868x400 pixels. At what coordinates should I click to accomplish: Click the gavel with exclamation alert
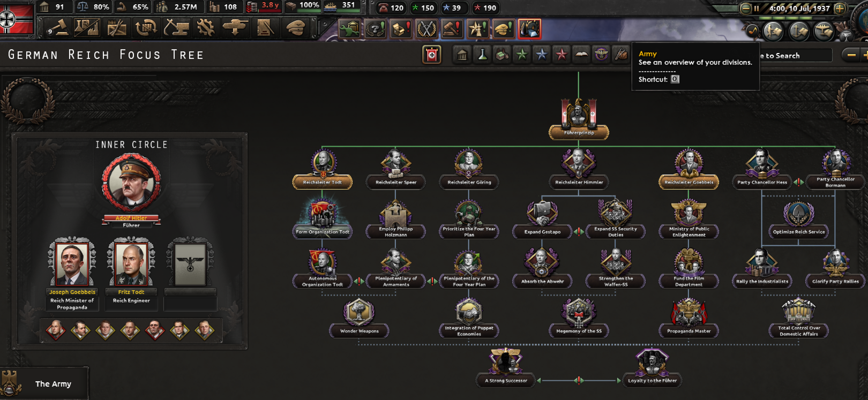pyautogui.click(x=452, y=29)
